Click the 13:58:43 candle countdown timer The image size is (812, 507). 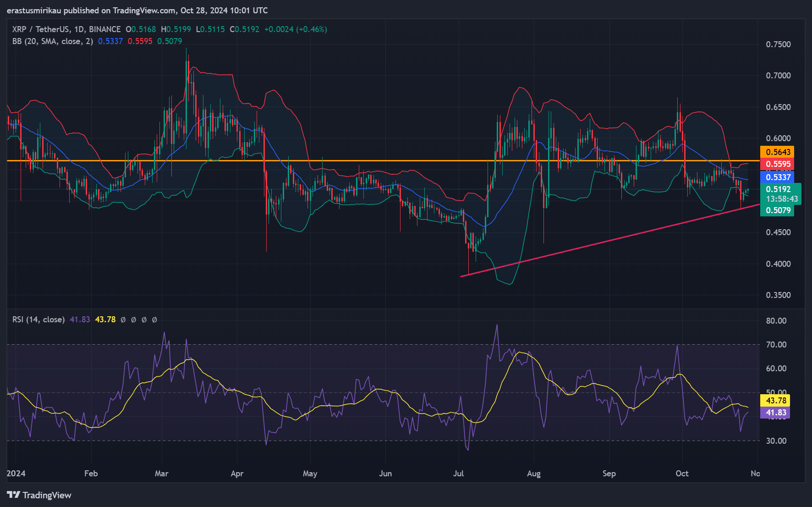[782, 199]
